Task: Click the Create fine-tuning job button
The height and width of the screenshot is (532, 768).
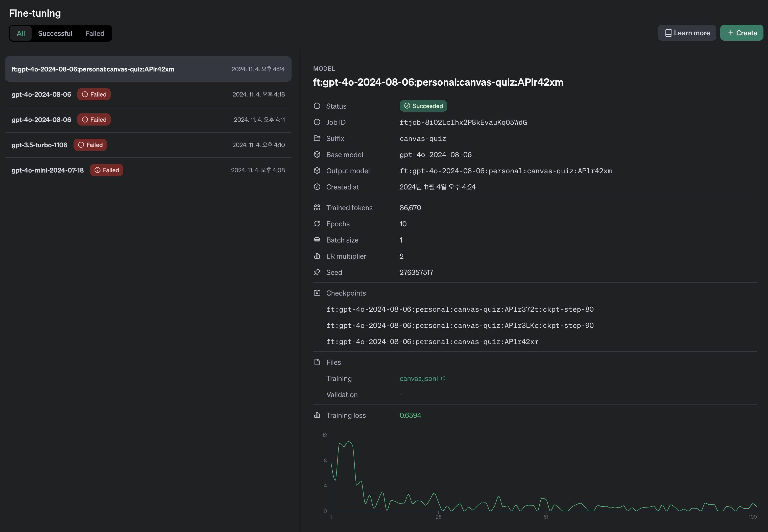Action: pos(742,33)
